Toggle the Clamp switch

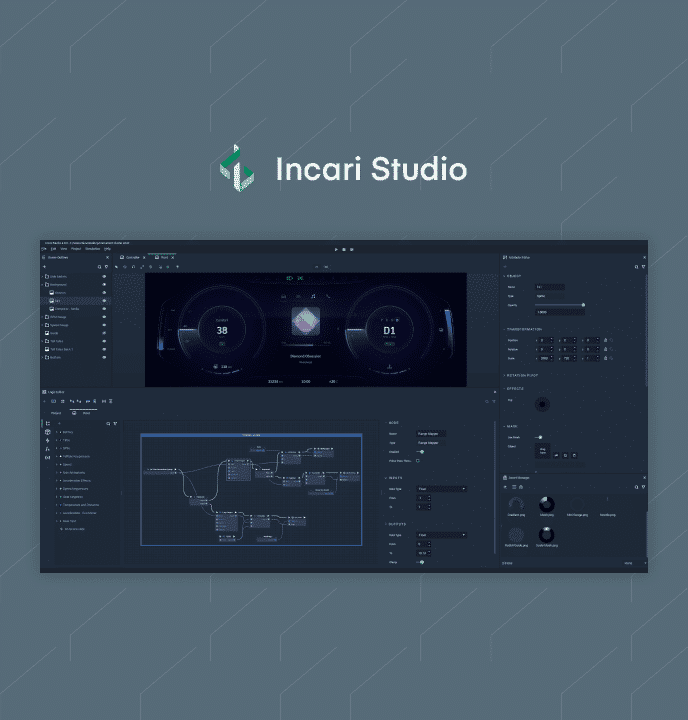(x=420, y=562)
